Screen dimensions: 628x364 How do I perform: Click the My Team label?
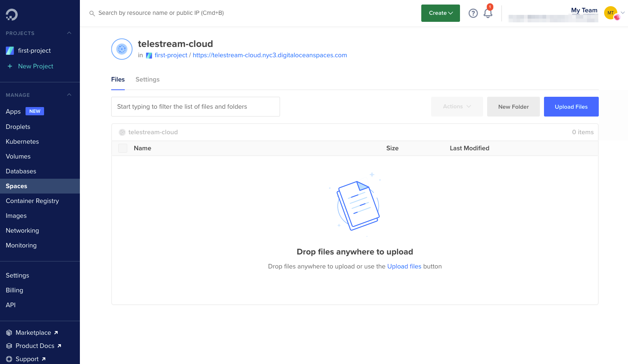click(584, 10)
